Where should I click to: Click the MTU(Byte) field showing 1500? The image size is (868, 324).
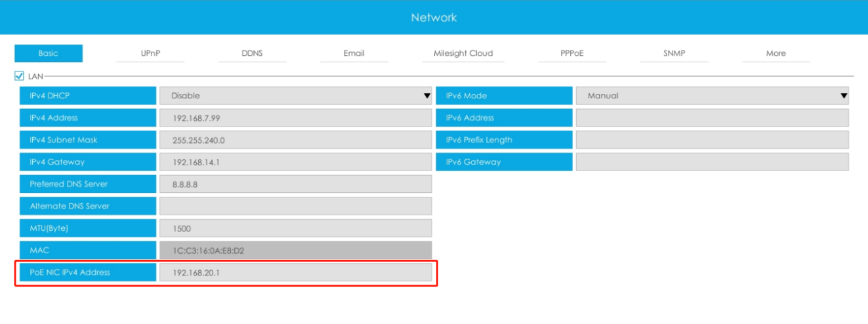pos(295,228)
